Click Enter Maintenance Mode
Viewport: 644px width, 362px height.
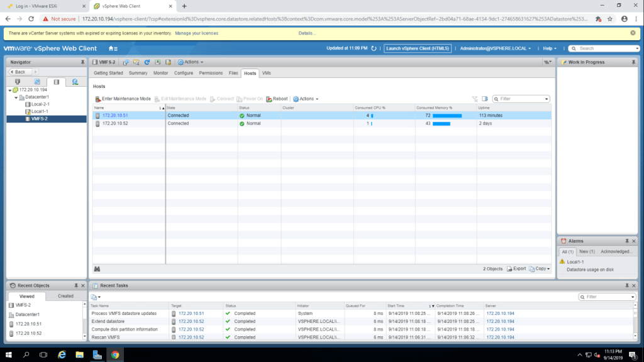click(123, 99)
